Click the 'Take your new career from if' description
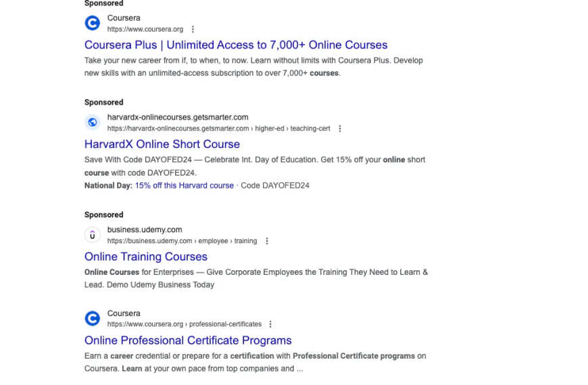 (x=253, y=67)
